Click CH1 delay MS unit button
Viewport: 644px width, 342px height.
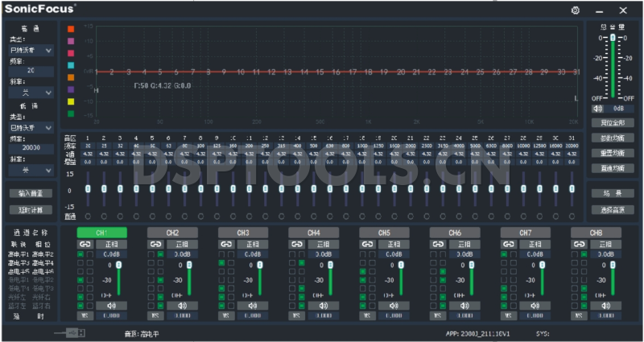(85, 316)
